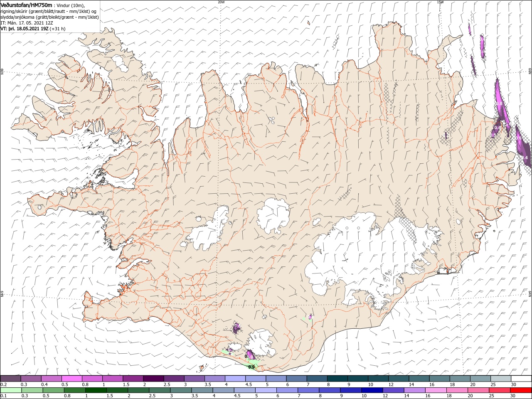The image size is (532, 399).
Task: Select the light green 0.3 rain legend swatch
Action: point(32,390)
